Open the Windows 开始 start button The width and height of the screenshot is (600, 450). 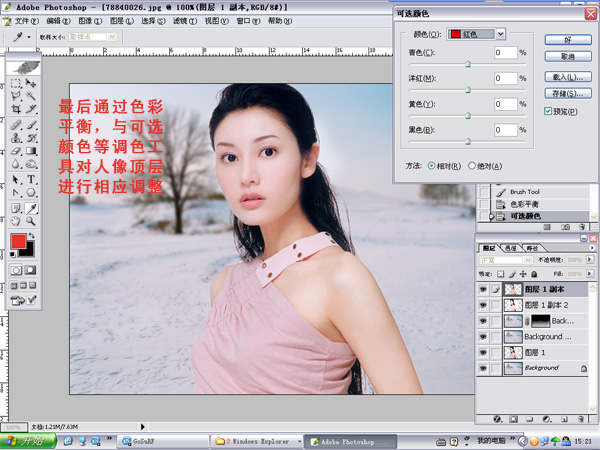[x=28, y=441]
